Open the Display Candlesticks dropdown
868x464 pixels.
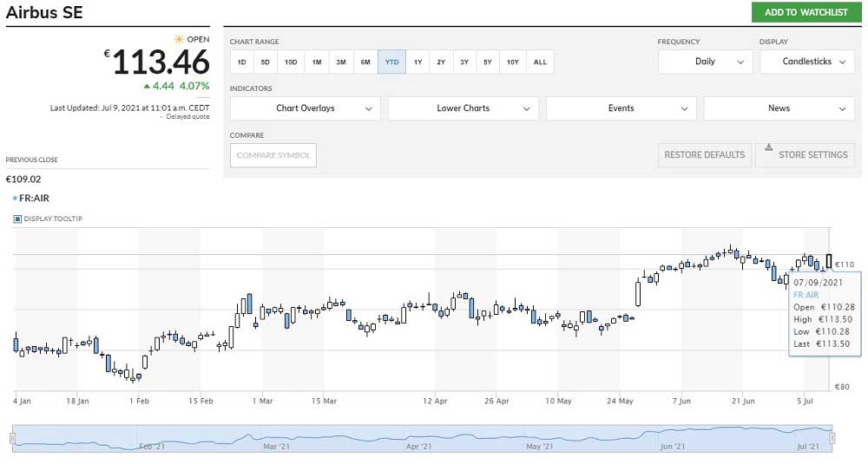tap(807, 62)
